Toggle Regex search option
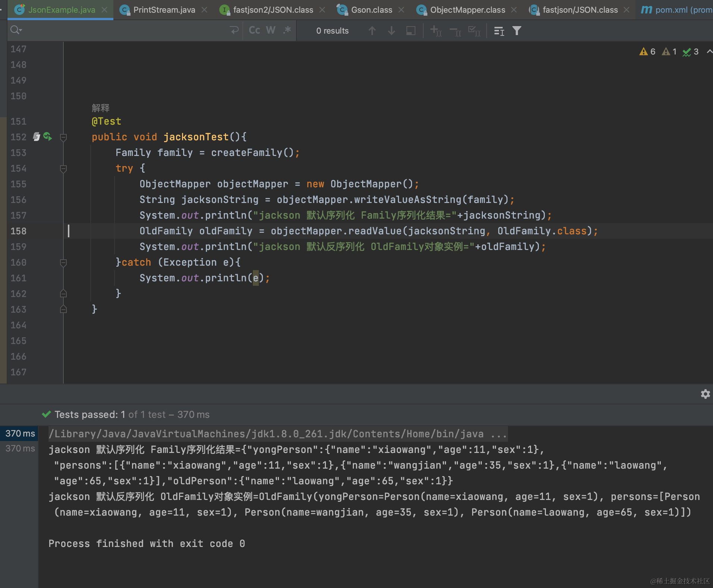This screenshot has height=588, width=713. [287, 30]
